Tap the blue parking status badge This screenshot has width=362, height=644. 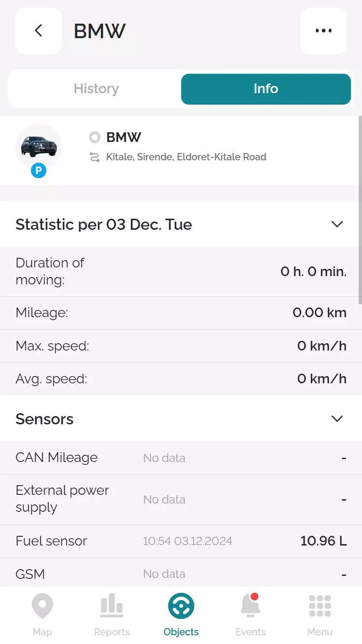(39, 170)
